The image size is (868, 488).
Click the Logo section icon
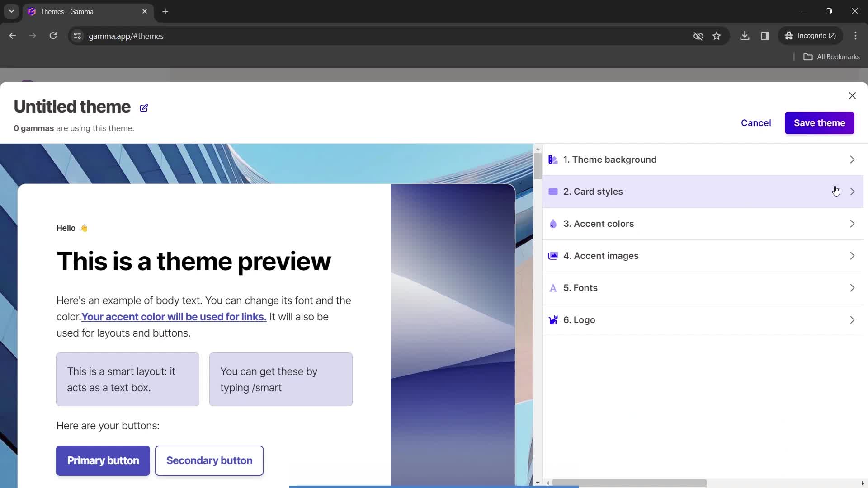(x=554, y=320)
